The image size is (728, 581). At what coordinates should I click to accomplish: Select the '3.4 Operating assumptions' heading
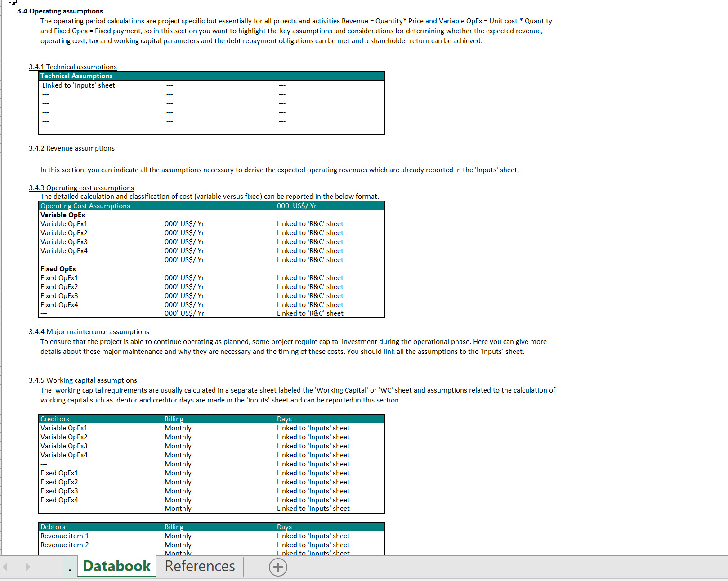click(60, 11)
